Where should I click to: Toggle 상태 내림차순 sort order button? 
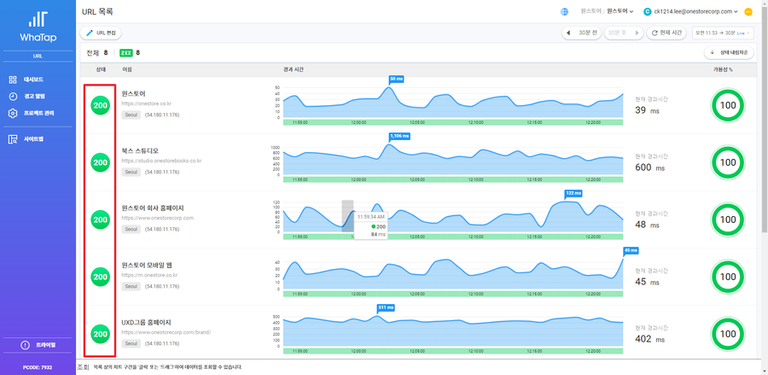(x=729, y=52)
